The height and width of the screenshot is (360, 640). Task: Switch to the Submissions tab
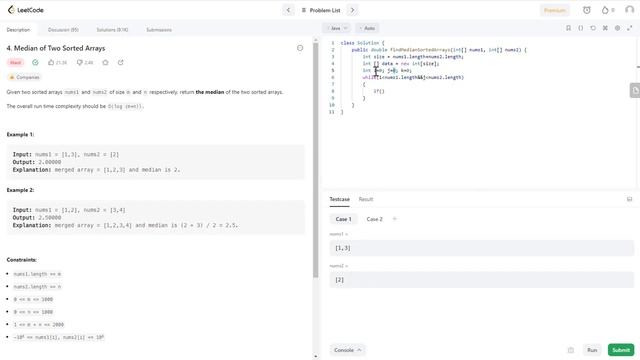[159, 30]
